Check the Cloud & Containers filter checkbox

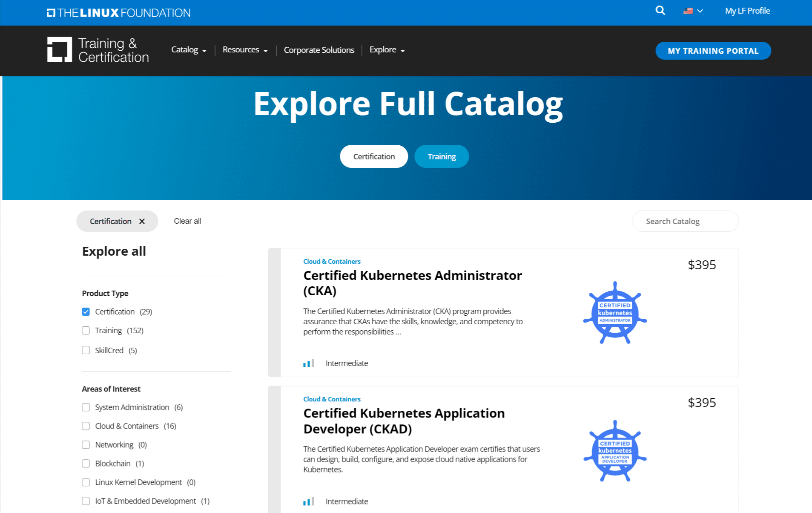pyautogui.click(x=86, y=426)
